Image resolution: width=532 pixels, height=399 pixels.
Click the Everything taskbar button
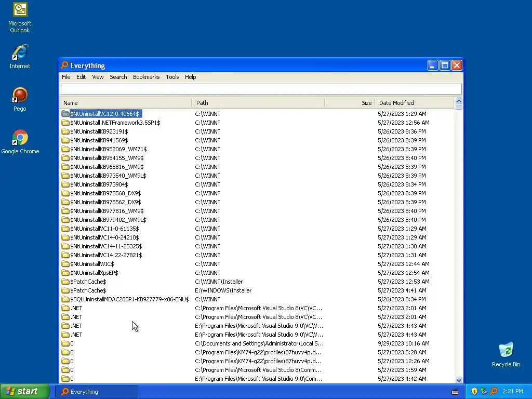[x=96, y=392]
